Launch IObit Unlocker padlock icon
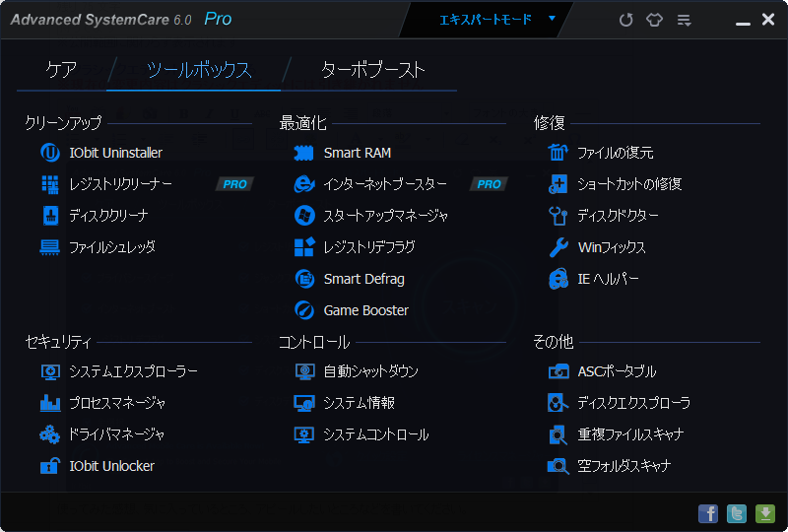The height and width of the screenshot is (532, 788). click(50, 466)
